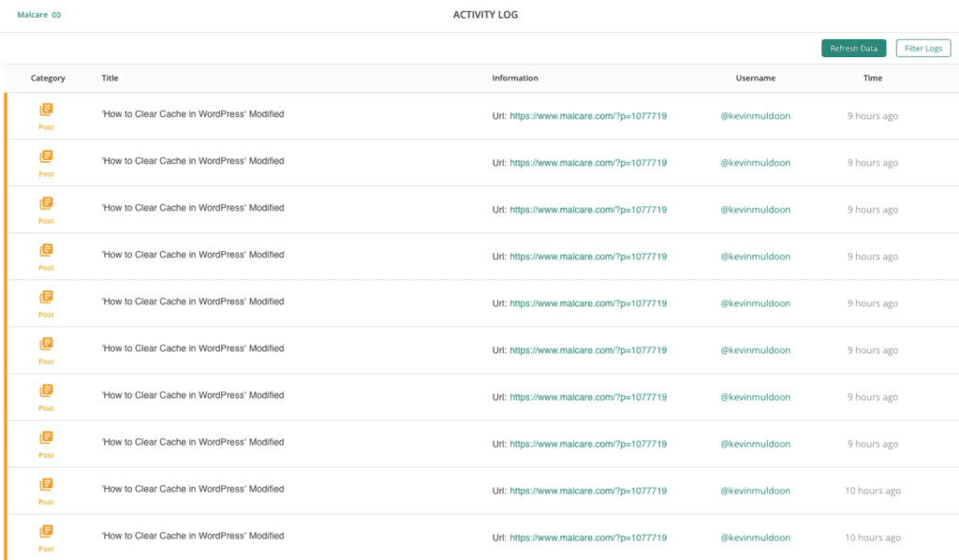This screenshot has height=560, width=959.
Task: Open the malcare.com URL in the fifth row
Action: click(x=588, y=303)
